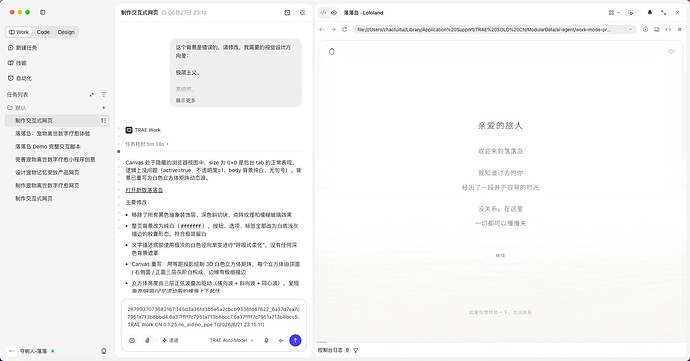Open the grid layout dropdown in preview header
The image size is (690, 361).
614,13
